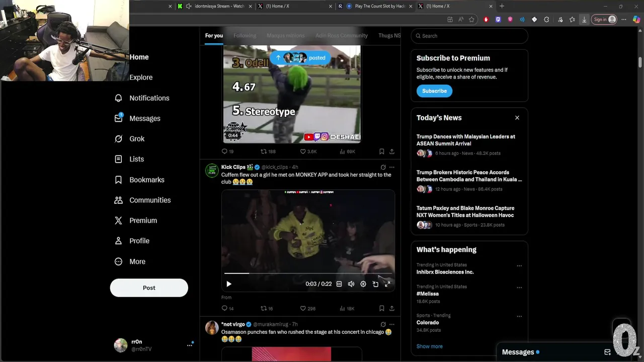The width and height of the screenshot is (644, 362).
Task: Click browser Sign in button
Action: pos(604,20)
